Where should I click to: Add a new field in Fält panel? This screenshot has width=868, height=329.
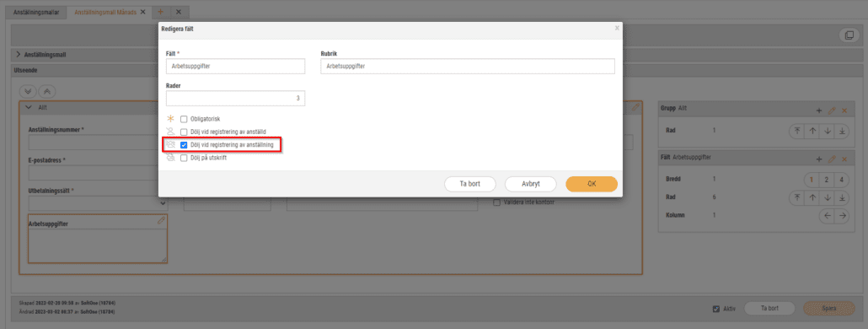click(819, 159)
